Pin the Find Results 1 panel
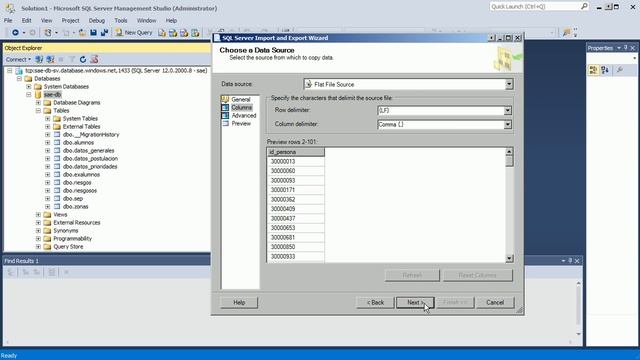 (570, 260)
